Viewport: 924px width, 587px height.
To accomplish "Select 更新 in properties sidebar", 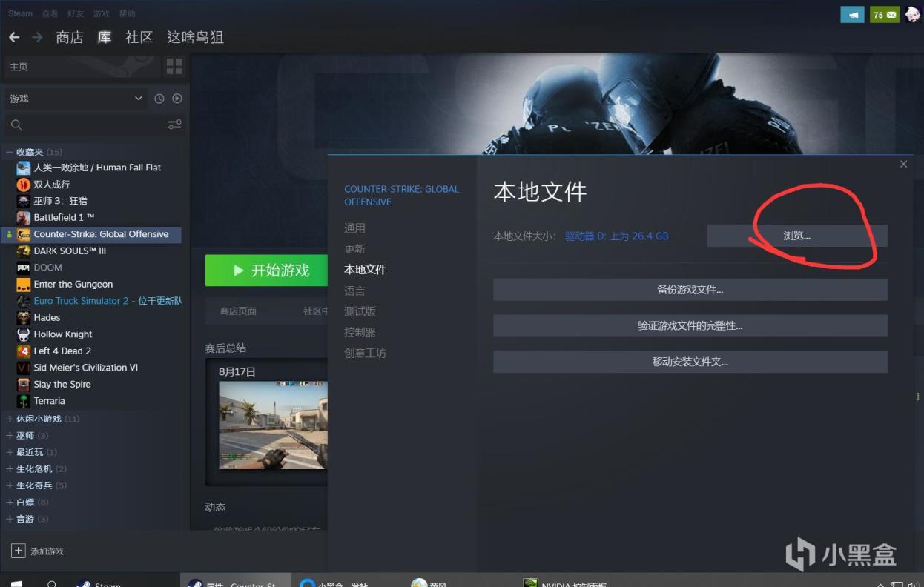I will [354, 249].
